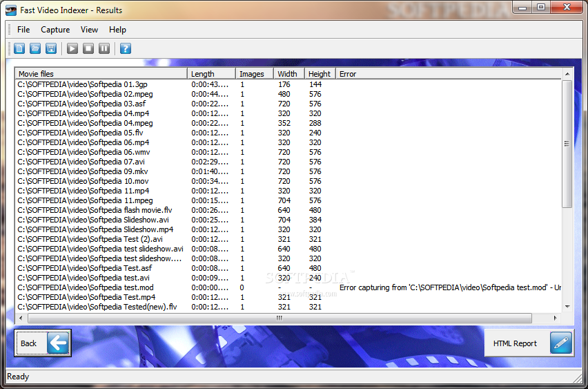
Task: Click the horizontal scrollbar left arrow
Action: click(21, 318)
